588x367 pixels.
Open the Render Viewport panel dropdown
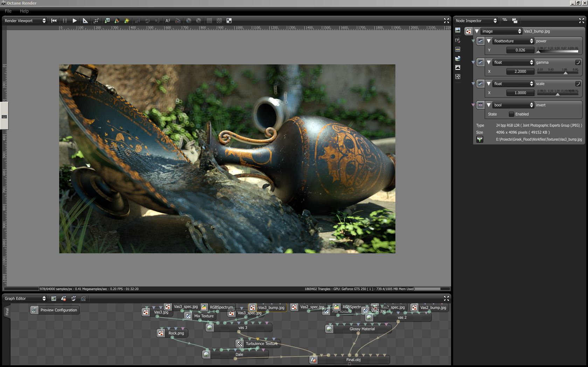click(x=25, y=21)
